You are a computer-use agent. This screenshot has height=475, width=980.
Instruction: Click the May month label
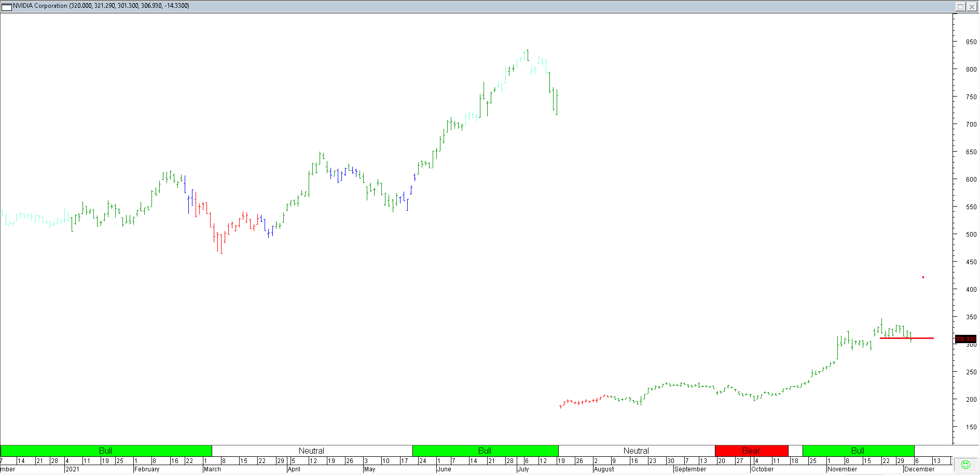point(370,469)
